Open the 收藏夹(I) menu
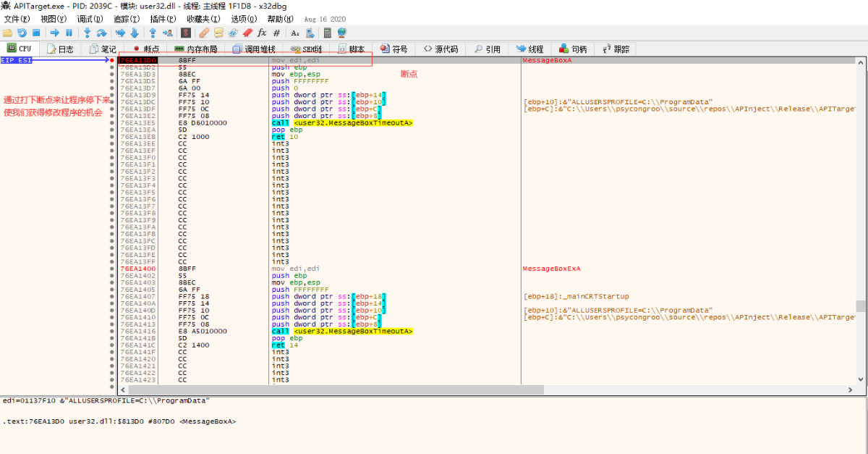The width and height of the screenshot is (868, 454). click(204, 19)
